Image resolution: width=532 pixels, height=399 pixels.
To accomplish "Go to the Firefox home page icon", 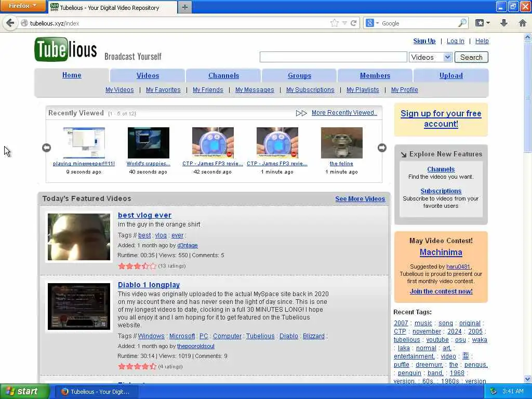I will point(523,23).
